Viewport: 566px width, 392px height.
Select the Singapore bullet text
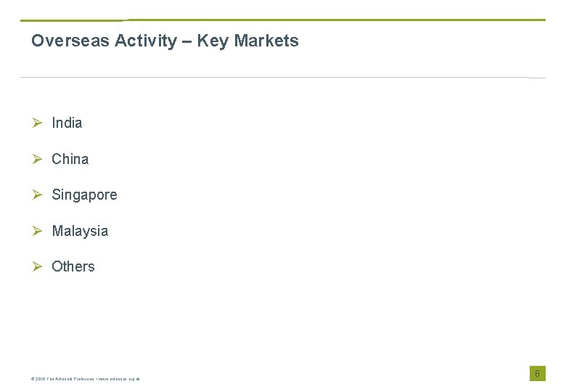click(x=84, y=195)
